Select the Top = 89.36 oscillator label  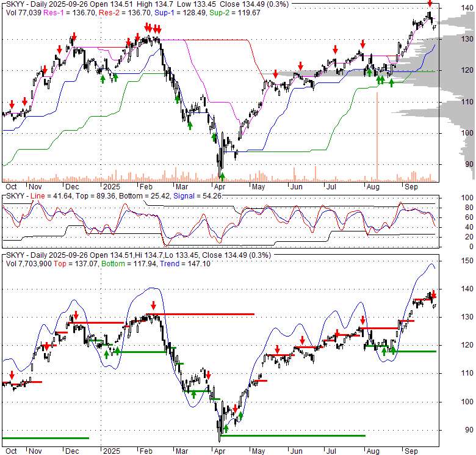(x=96, y=196)
